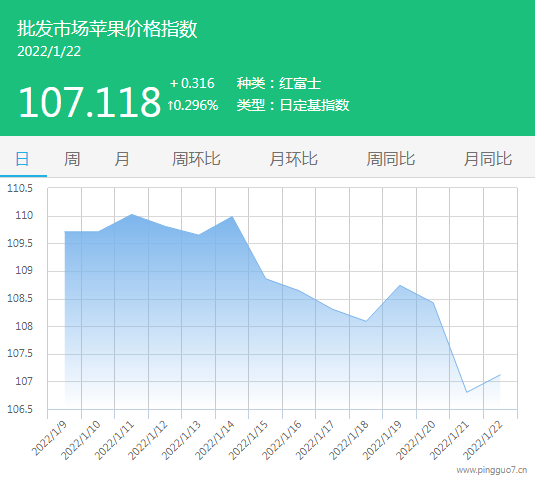Click the chart peak at 2022/1/11
Image resolution: width=535 pixels, height=481 pixels.
pyautogui.click(x=132, y=214)
